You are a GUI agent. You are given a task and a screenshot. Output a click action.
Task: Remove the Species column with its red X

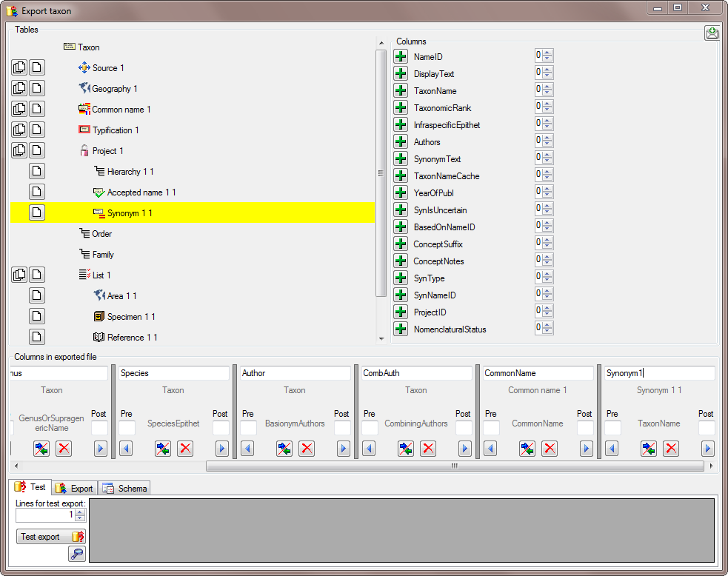tap(185, 448)
